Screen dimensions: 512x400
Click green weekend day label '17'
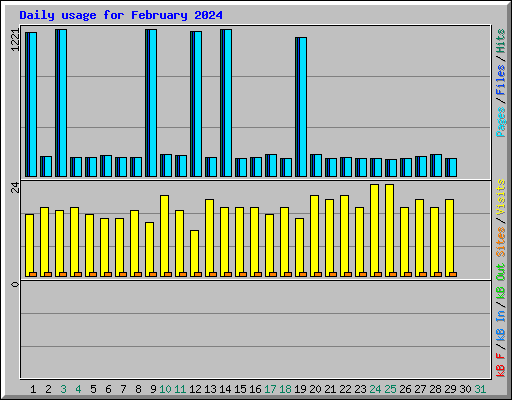click(x=270, y=389)
